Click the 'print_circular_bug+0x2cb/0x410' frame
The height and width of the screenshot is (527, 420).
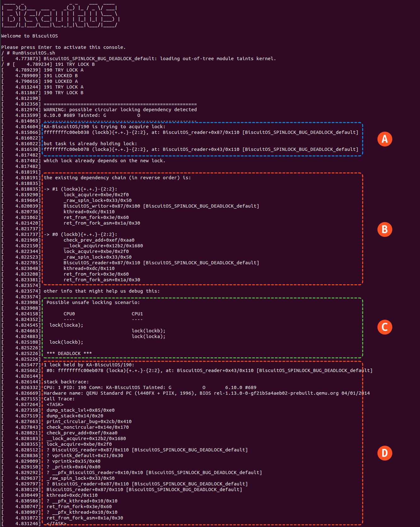click(x=89, y=421)
